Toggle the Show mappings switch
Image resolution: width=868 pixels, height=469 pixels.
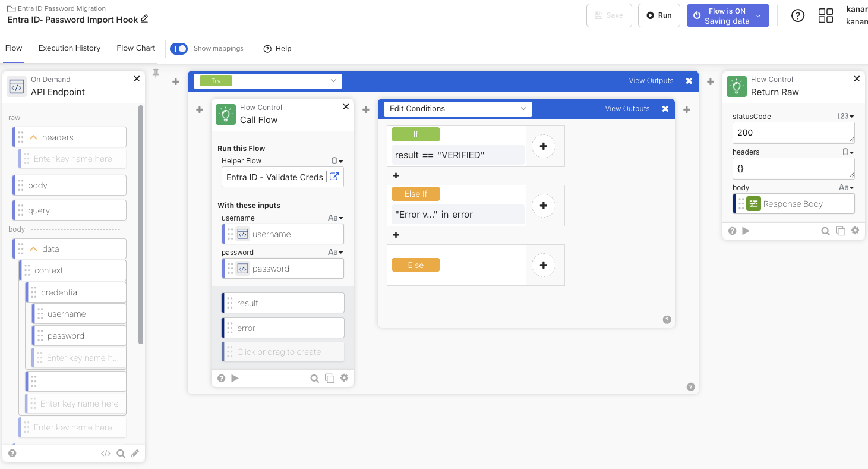[179, 49]
